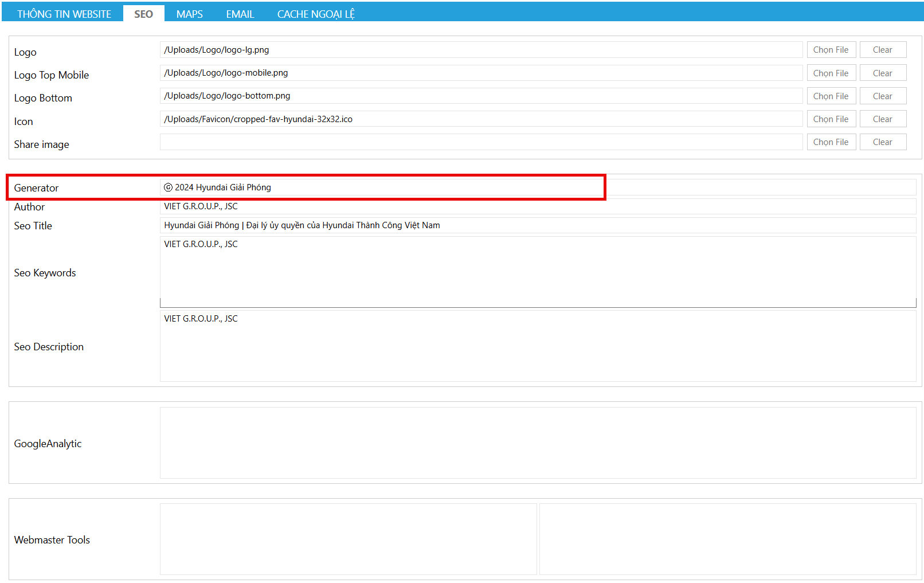
Task: Click the Seo Description textarea
Action: pyautogui.click(x=538, y=346)
